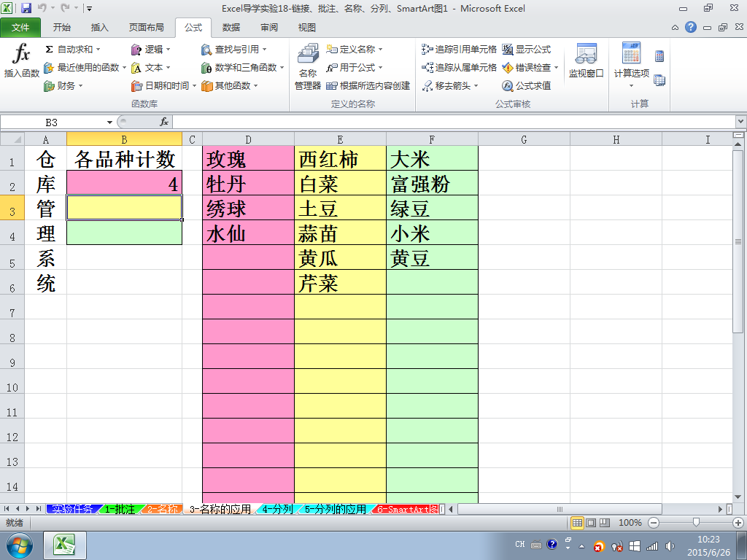This screenshot has width=747, height=560.
Task: Click the zoom in plus button
Action: [738, 523]
